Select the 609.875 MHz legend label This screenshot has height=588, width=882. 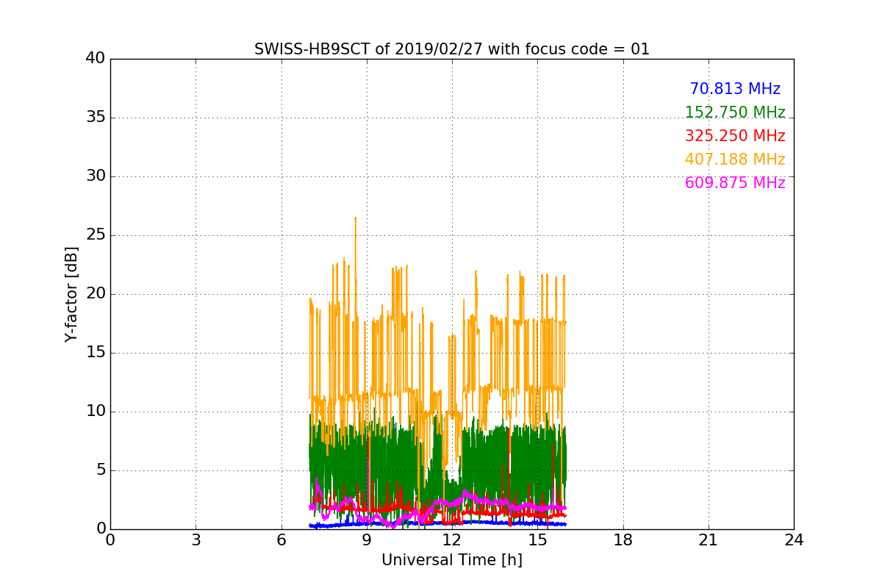coord(735,183)
